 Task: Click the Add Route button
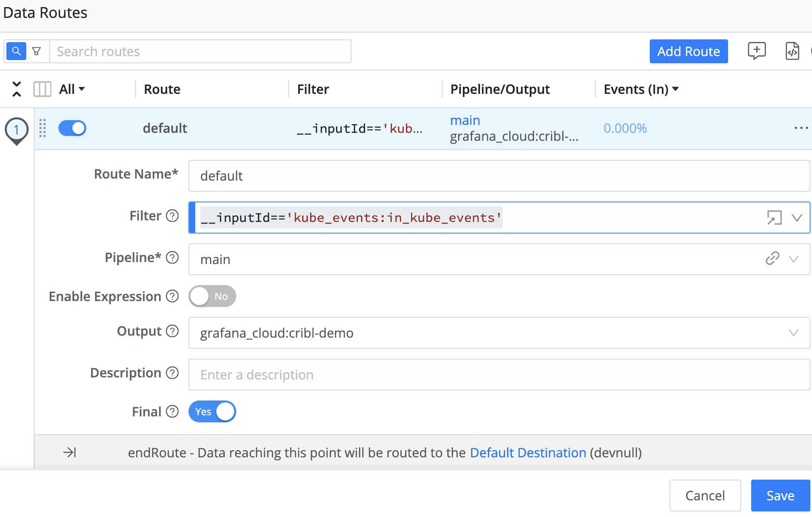tap(688, 51)
